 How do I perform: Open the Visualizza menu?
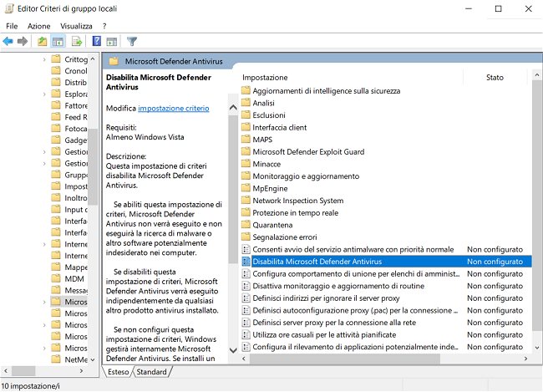click(76, 26)
